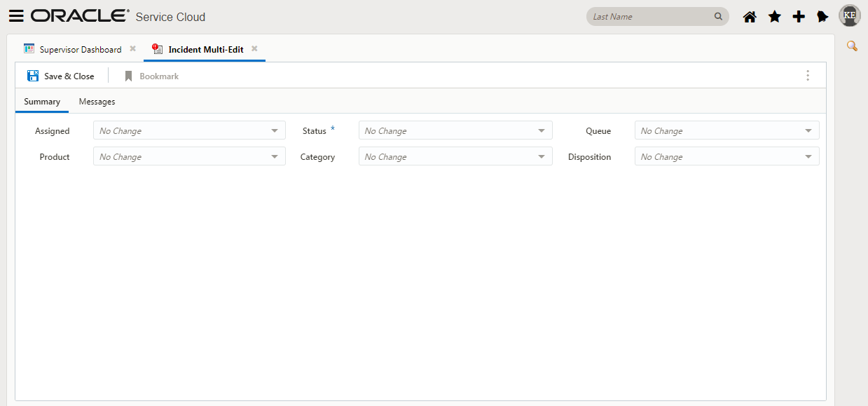Image resolution: width=868 pixels, height=406 pixels.
Task: Open the overflow actions menu with three dots
Action: click(808, 75)
